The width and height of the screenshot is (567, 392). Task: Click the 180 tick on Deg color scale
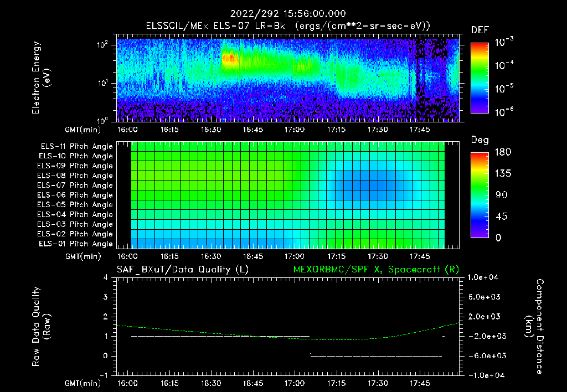coord(503,152)
